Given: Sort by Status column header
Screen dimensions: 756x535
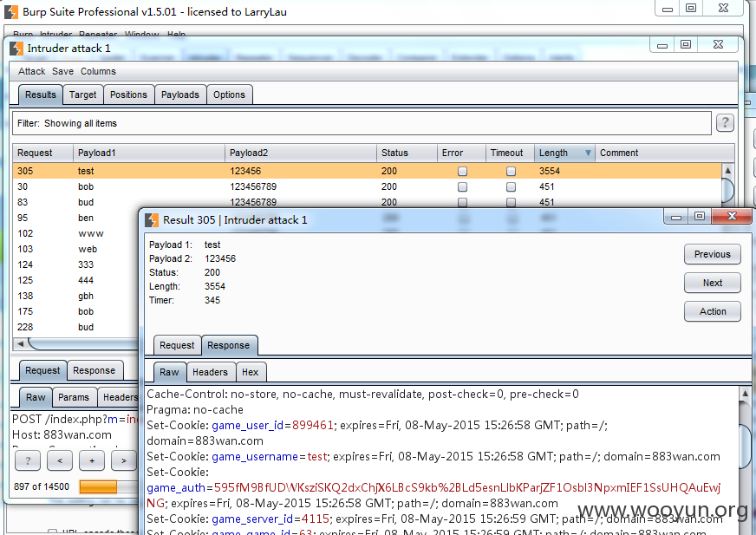Looking at the screenshot, I should (x=407, y=153).
